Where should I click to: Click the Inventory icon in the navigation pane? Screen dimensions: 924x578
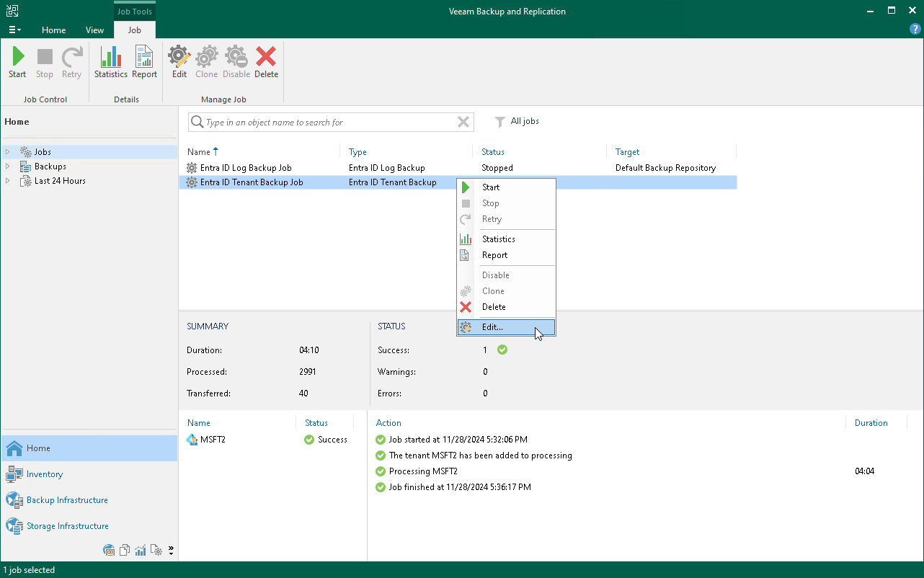point(14,474)
